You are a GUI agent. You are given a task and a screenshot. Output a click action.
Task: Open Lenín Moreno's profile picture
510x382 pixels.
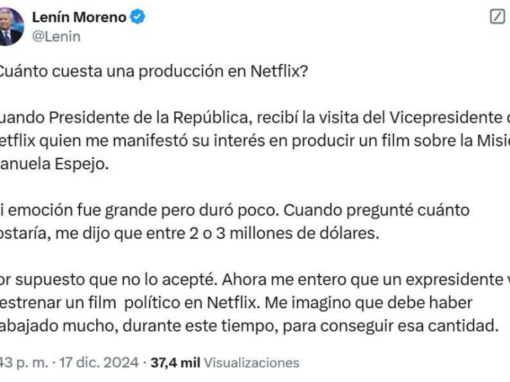pos(11,27)
